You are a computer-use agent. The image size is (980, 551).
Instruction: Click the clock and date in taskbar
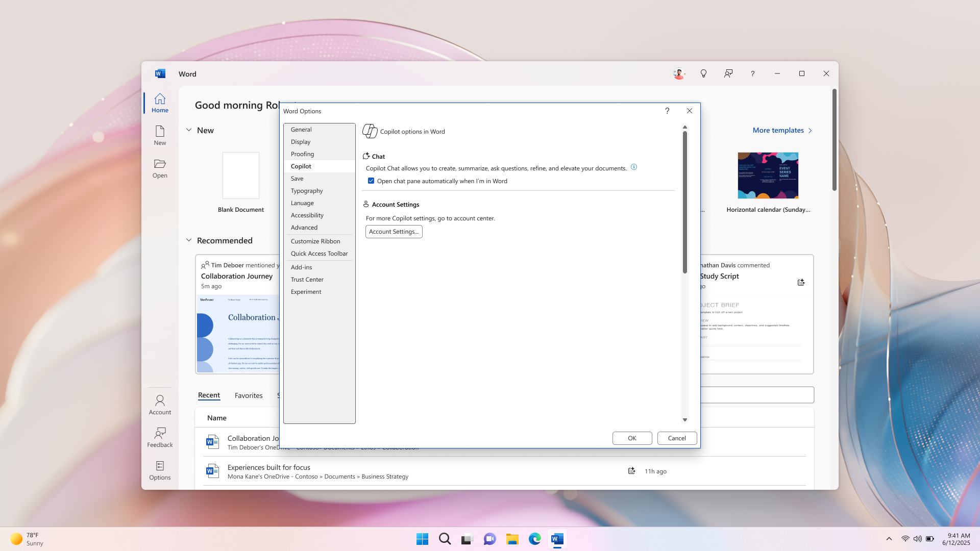956,539
